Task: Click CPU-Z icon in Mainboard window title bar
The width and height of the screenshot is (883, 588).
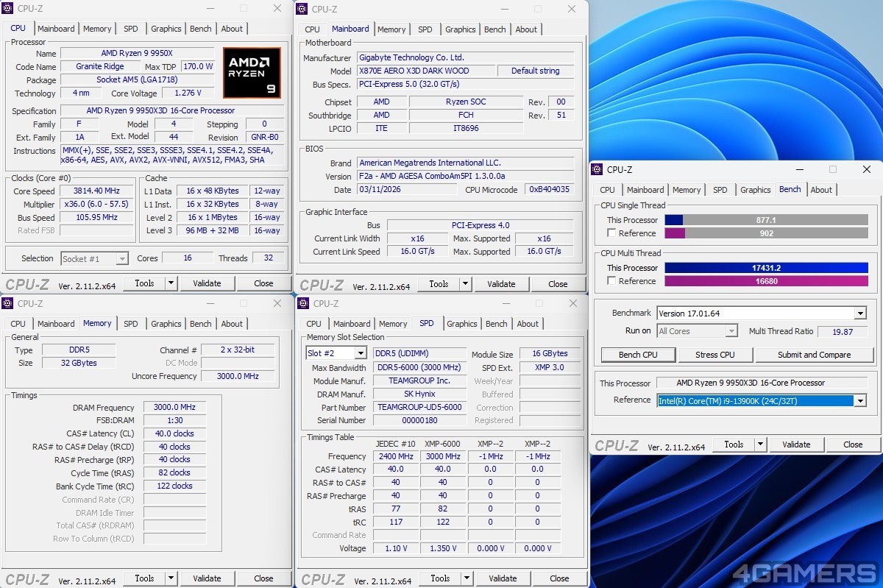Action: [x=303, y=9]
